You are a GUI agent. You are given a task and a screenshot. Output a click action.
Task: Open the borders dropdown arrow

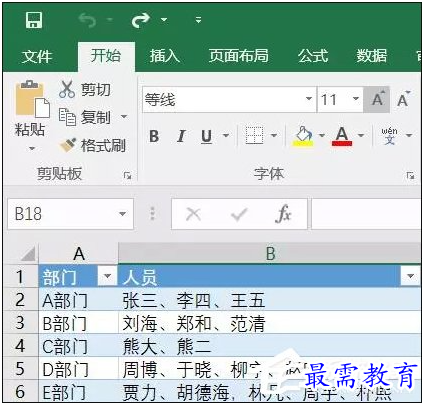pyautogui.click(x=274, y=135)
